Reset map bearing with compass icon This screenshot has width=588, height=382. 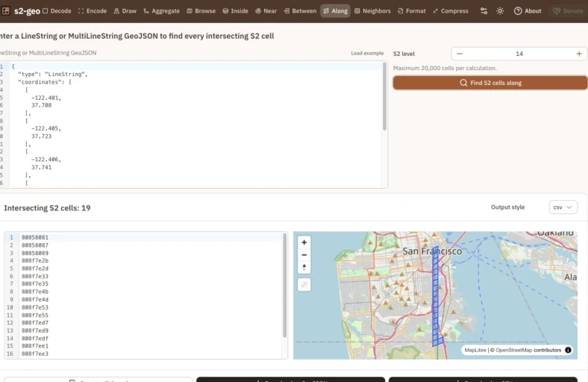304,267
